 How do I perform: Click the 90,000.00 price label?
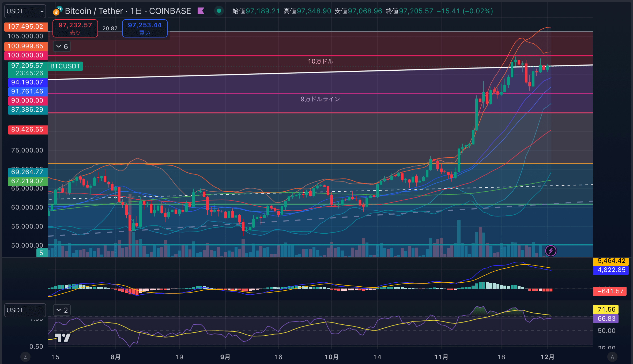[x=28, y=100]
